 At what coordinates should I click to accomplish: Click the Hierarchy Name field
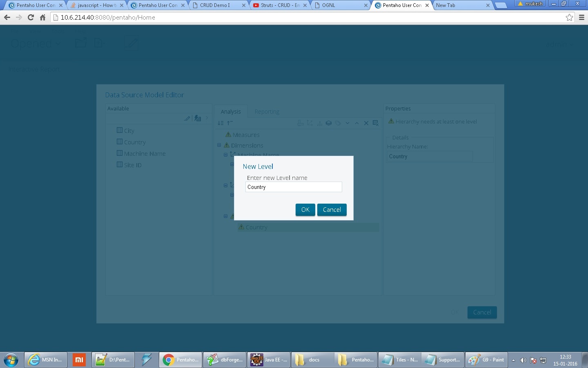click(430, 156)
